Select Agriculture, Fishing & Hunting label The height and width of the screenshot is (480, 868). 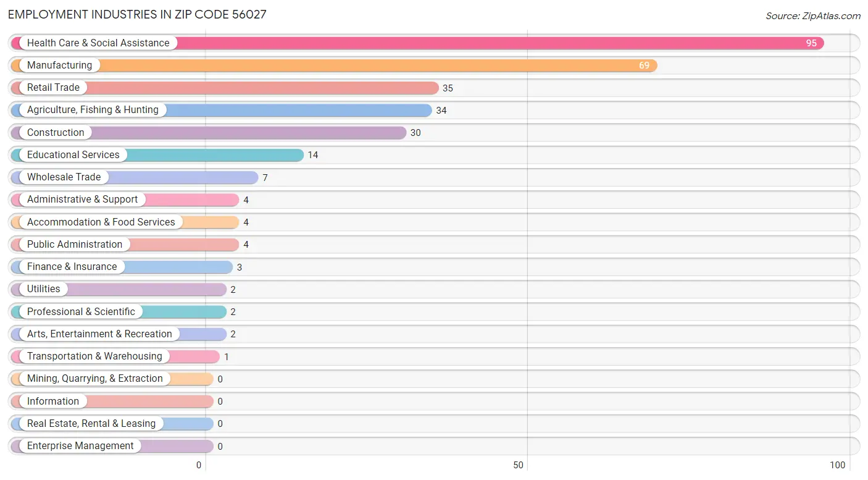click(93, 109)
